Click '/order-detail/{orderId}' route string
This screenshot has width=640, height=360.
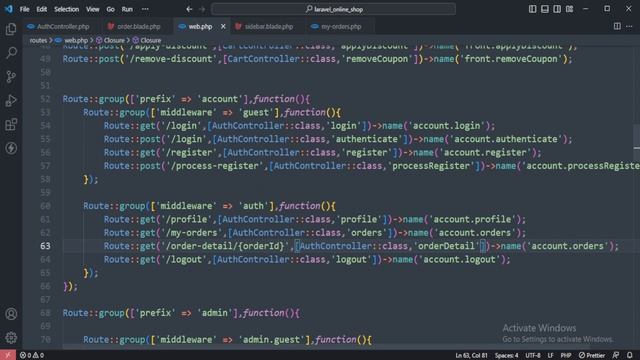pyautogui.click(x=226, y=246)
